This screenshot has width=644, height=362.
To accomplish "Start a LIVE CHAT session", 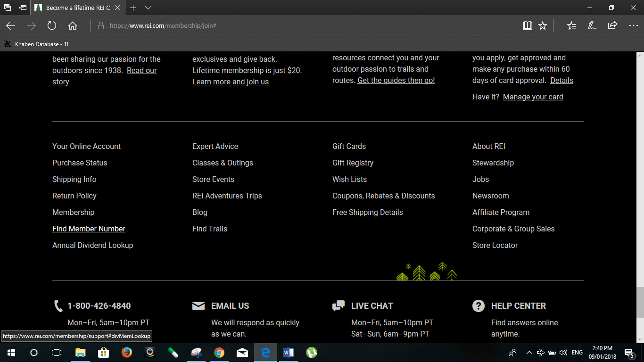I will tap(372, 306).
